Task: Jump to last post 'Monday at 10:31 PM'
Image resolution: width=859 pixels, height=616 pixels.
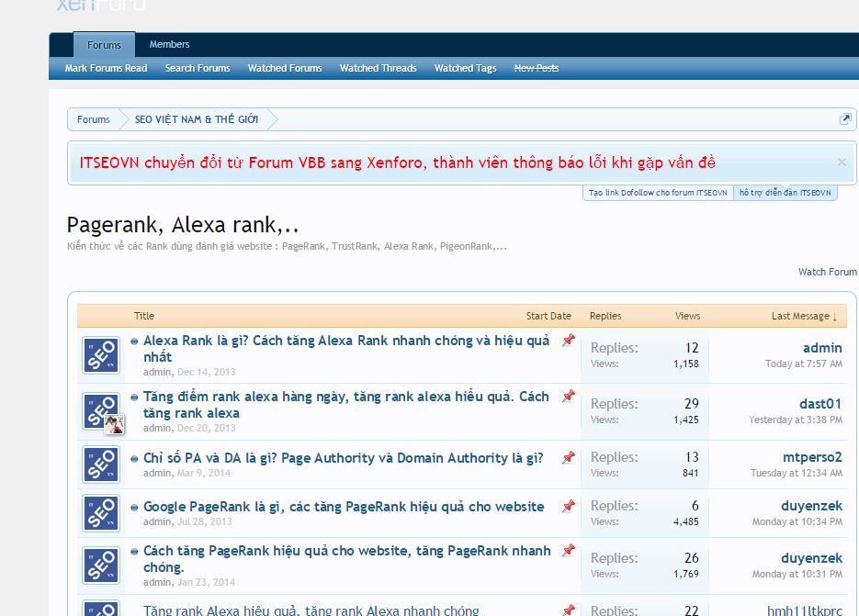Action: [797, 575]
